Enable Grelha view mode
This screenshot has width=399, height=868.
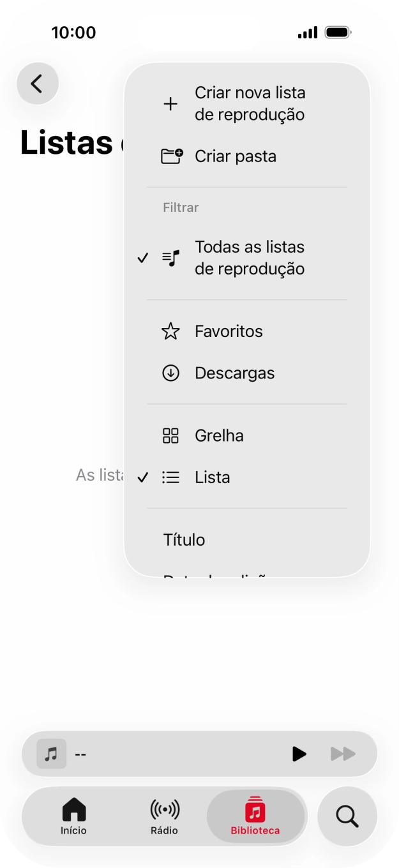click(218, 435)
